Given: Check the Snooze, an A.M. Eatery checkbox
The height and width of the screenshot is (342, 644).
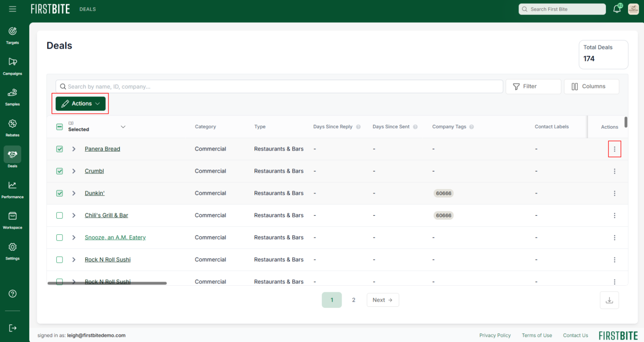Looking at the screenshot, I should 59,238.
